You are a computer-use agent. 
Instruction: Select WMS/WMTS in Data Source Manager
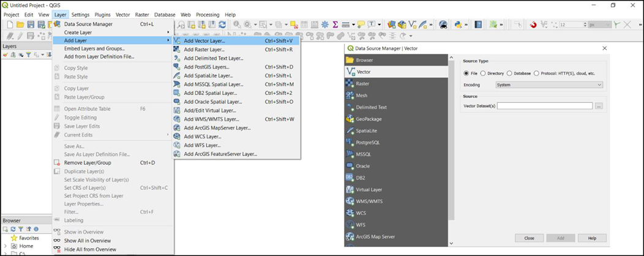(396, 201)
